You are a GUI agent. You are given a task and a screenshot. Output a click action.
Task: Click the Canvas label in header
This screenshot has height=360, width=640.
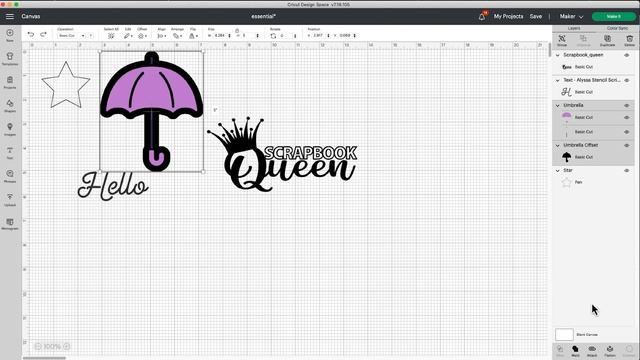point(31,16)
